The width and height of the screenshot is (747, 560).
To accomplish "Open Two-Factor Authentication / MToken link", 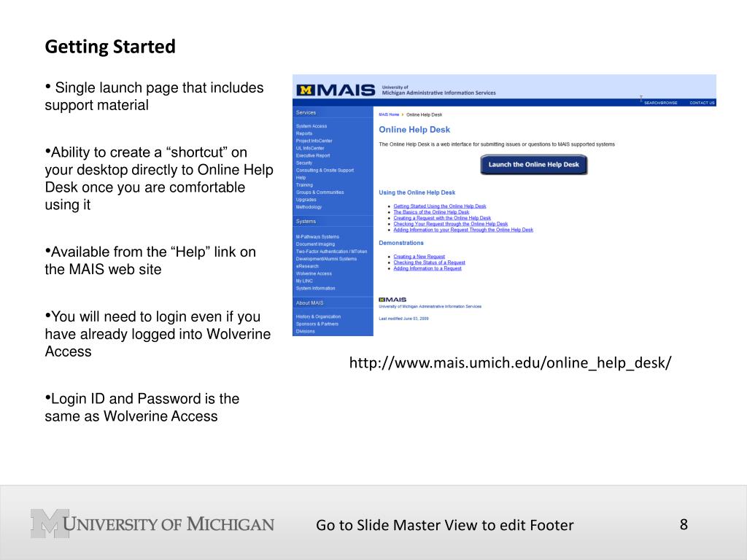I will pos(332,252).
